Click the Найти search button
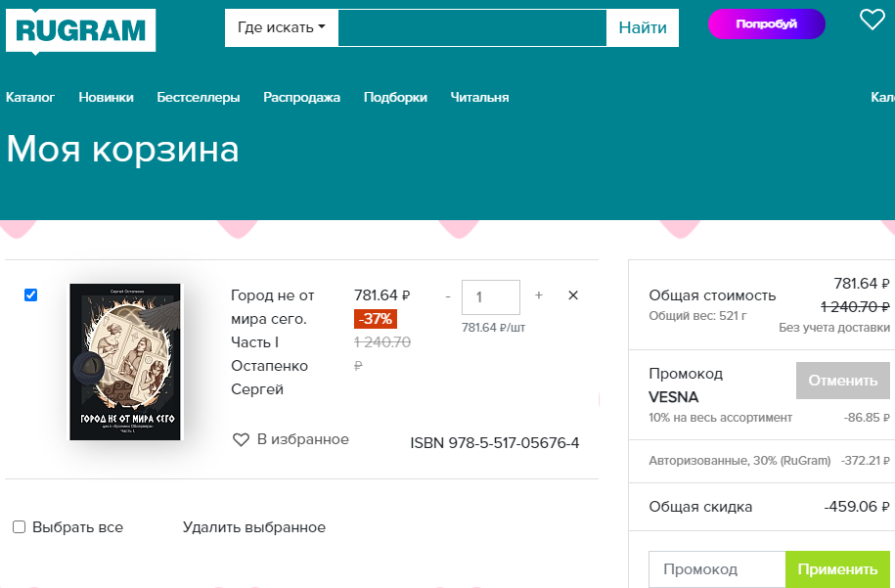 point(643,27)
